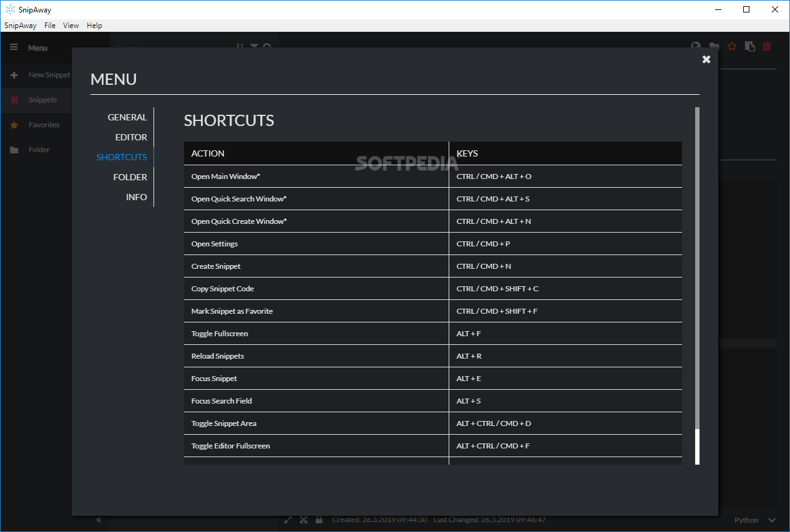Collapse sidebar with the double chevron icon

[x=99, y=520]
